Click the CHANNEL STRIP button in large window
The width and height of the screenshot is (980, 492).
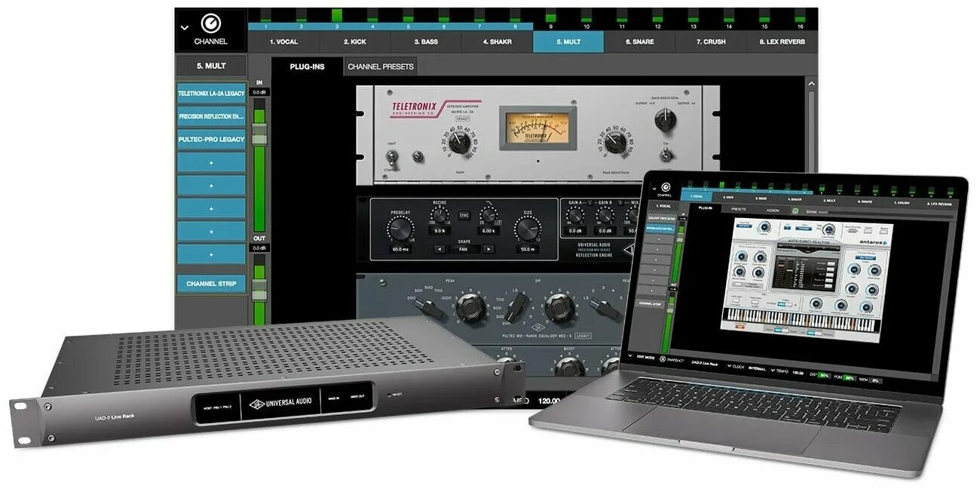211,284
